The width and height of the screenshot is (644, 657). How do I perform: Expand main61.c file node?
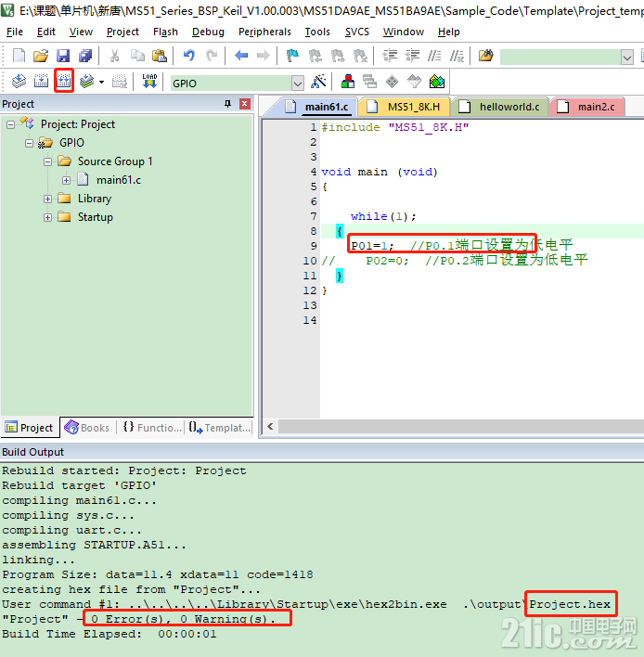(66, 180)
